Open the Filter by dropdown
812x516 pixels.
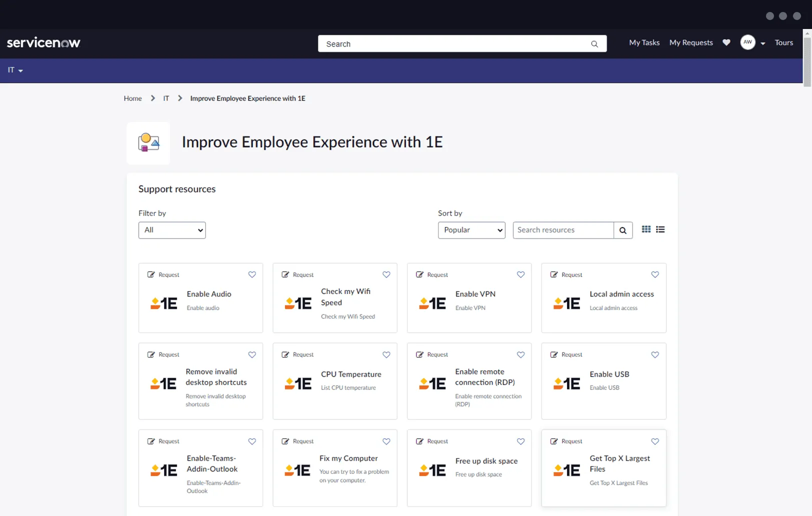coord(171,230)
